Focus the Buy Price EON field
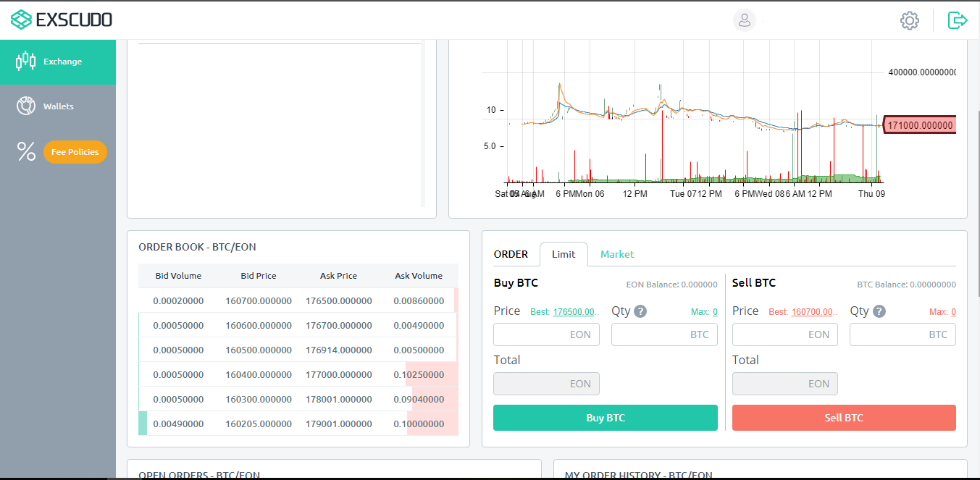980x480 pixels. (546, 334)
